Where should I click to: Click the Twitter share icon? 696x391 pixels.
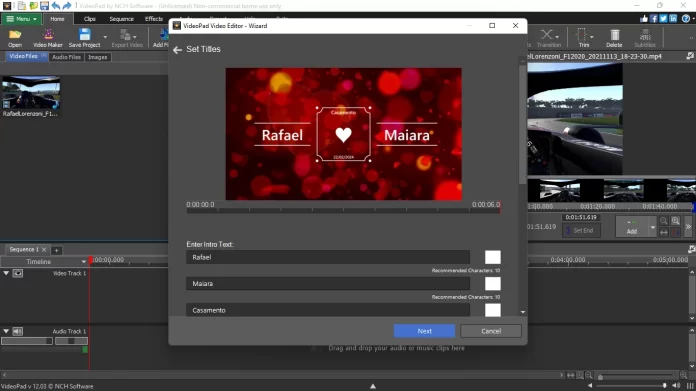(664, 19)
